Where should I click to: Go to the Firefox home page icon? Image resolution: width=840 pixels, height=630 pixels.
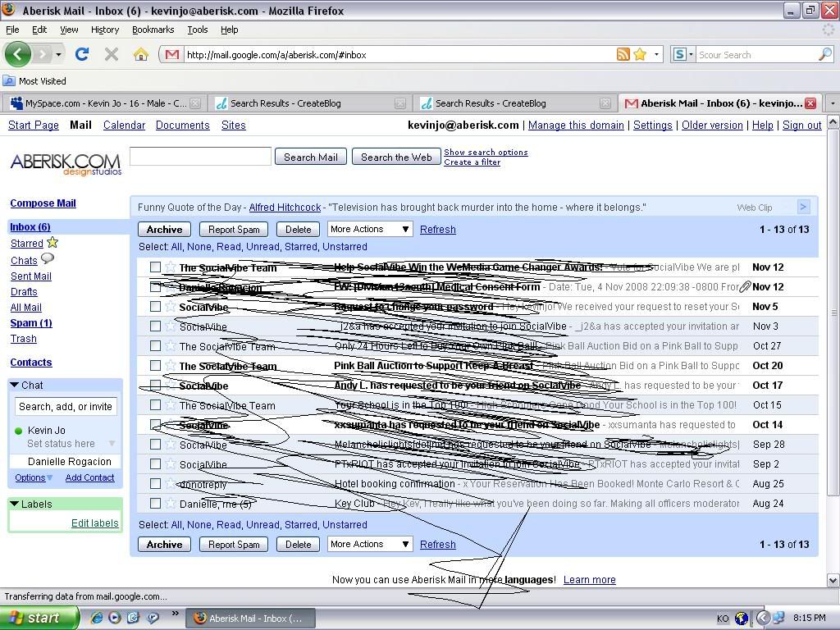click(141, 54)
